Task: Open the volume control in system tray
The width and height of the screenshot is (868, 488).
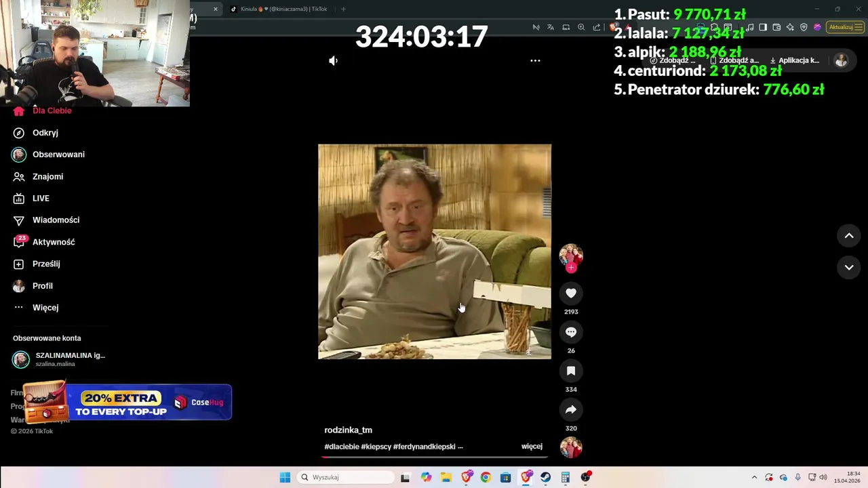Action: click(823, 477)
